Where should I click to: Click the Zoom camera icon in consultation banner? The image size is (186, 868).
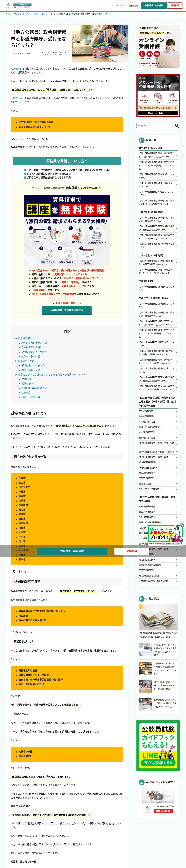tap(149, 54)
